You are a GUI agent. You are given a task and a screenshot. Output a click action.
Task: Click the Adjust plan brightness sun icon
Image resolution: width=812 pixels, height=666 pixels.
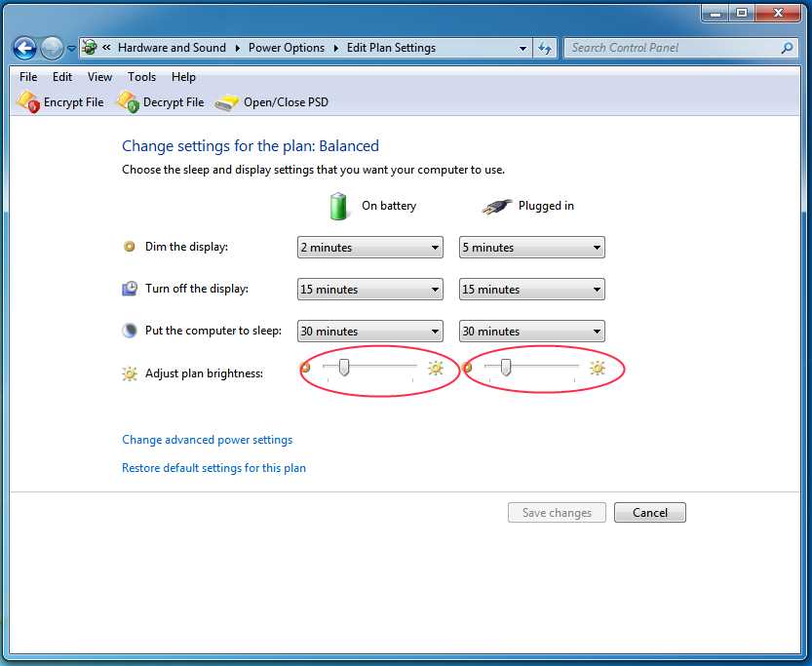[130, 373]
